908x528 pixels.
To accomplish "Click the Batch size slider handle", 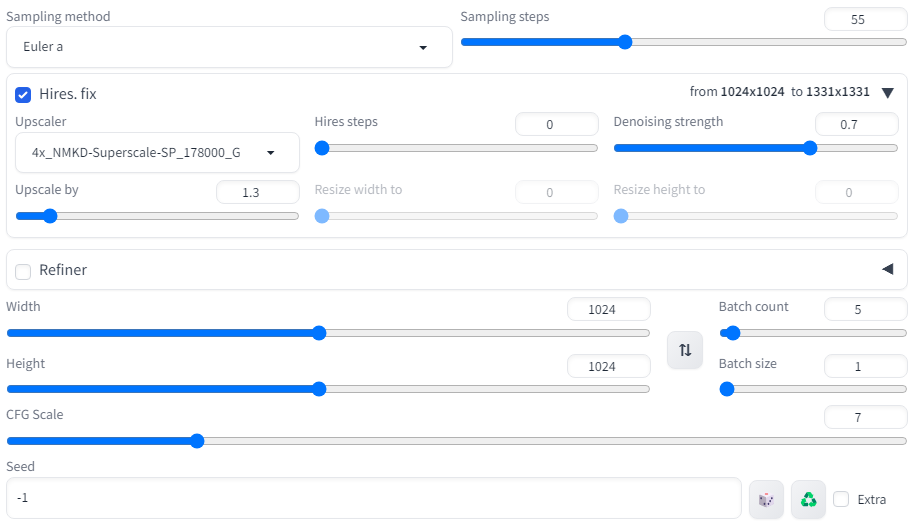I will pyautogui.click(x=727, y=389).
